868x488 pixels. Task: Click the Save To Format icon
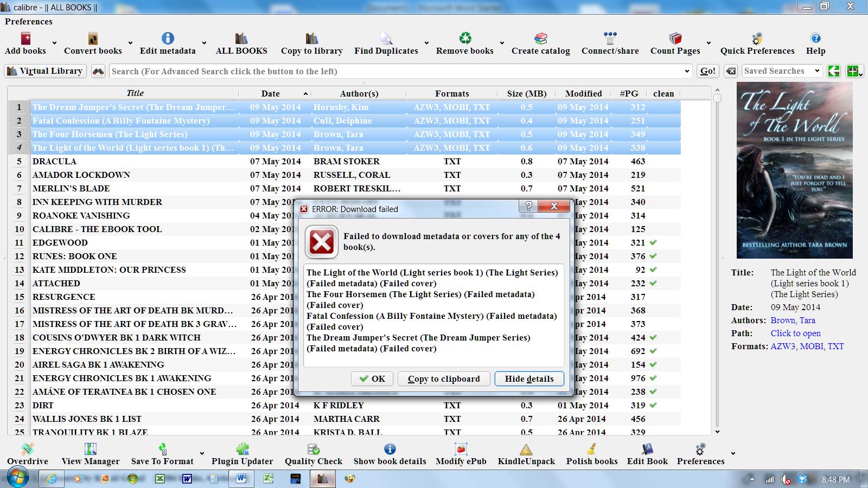coord(162,449)
